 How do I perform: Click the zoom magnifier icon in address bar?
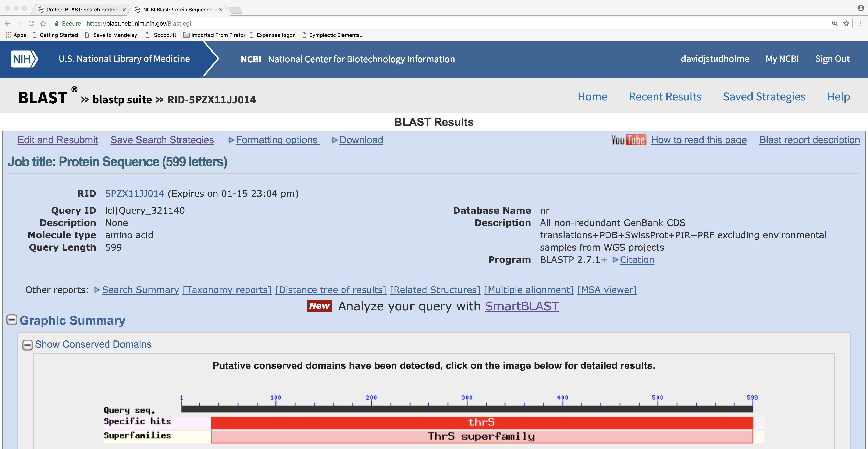click(x=835, y=23)
